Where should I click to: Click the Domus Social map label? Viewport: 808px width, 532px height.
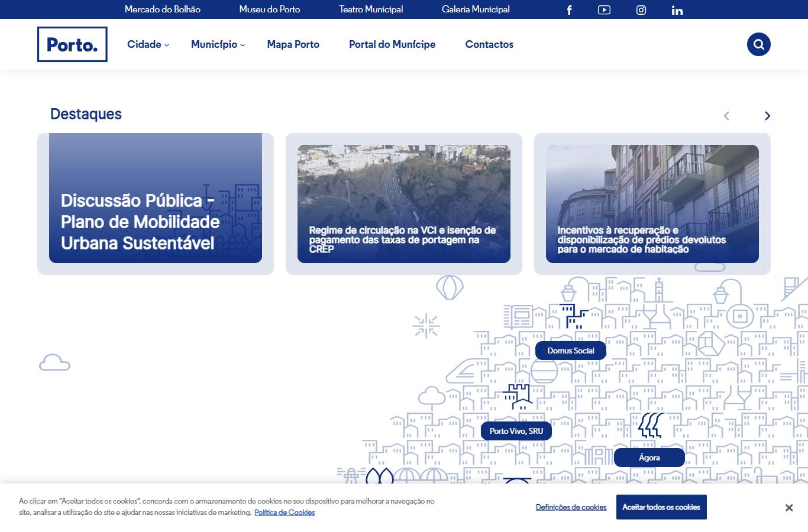tap(571, 351)
